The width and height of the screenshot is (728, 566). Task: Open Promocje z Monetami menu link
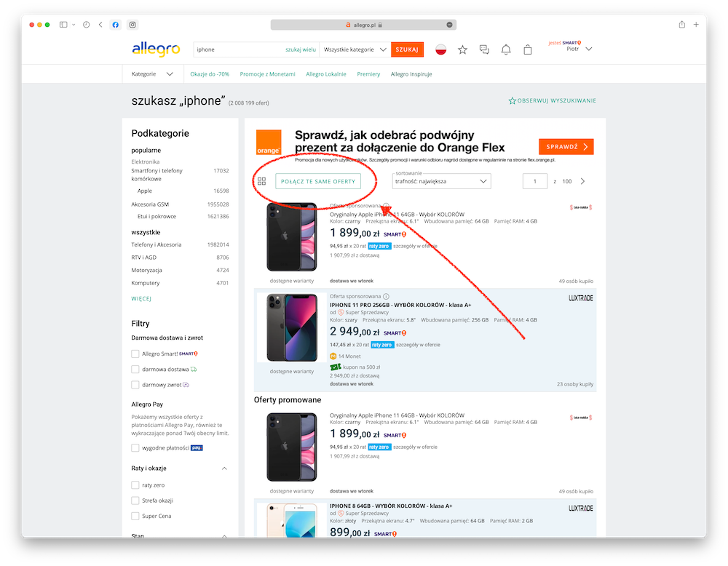(267, 74)
